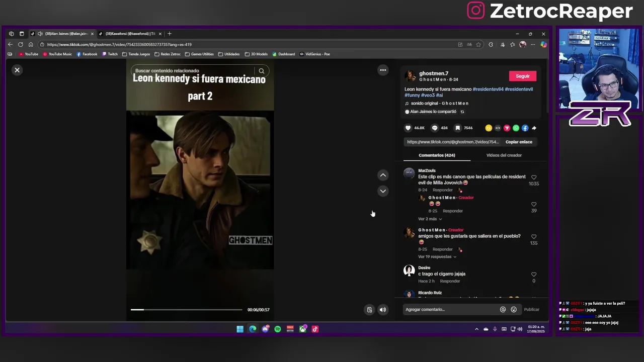Show hidden tray icons chevron
This screenshot has width=644, height=362.
476,329
